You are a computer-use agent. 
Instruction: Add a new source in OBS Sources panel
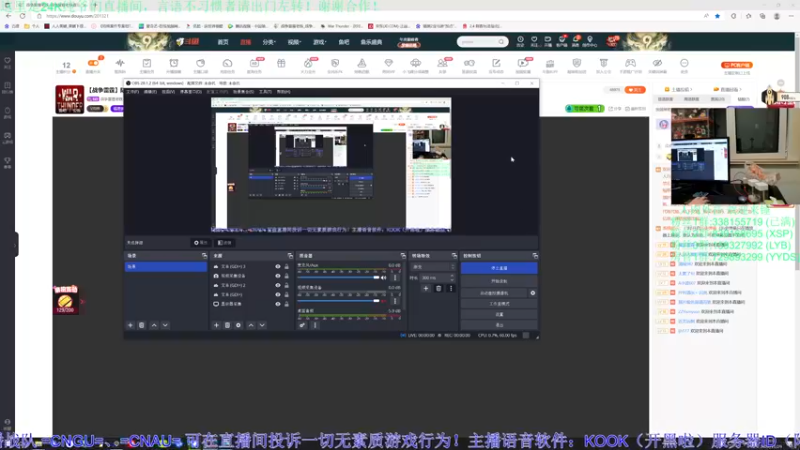(x=216, y=325)
